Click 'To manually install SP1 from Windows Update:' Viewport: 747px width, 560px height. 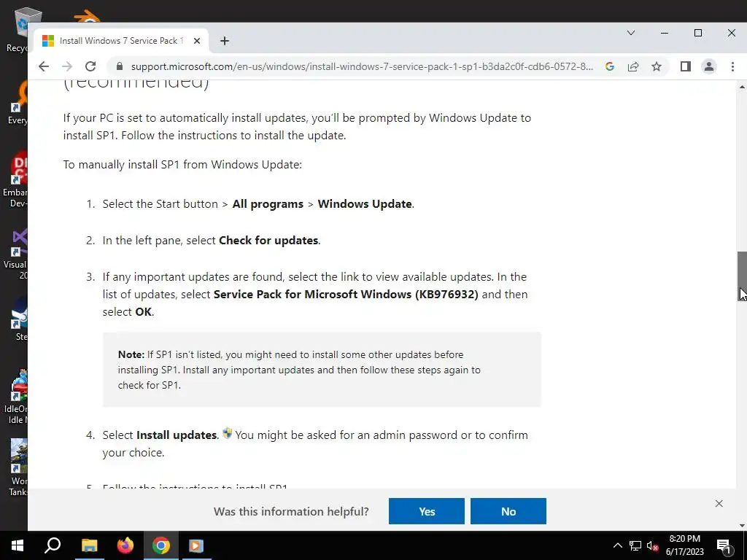pyautogui.click(x=182, y=165)
